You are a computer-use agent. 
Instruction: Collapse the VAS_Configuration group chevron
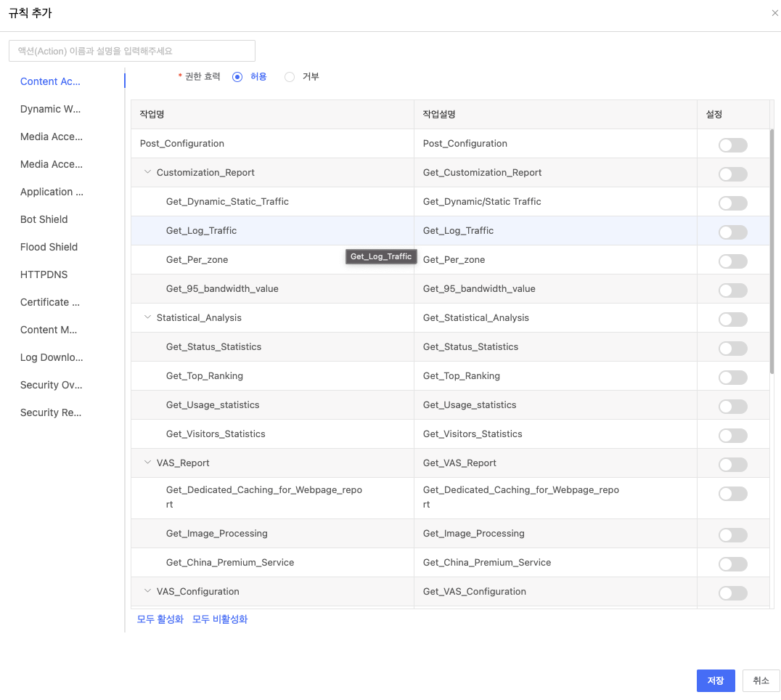(x=148, y=592)
